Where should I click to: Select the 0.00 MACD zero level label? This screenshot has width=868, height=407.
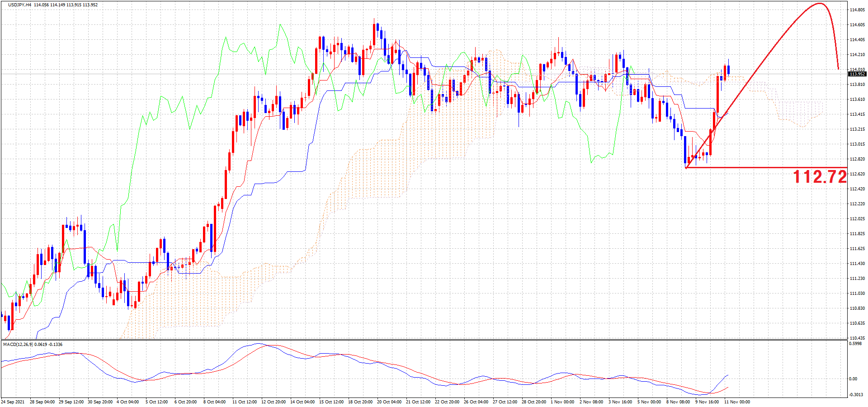(x=853, y=379)
